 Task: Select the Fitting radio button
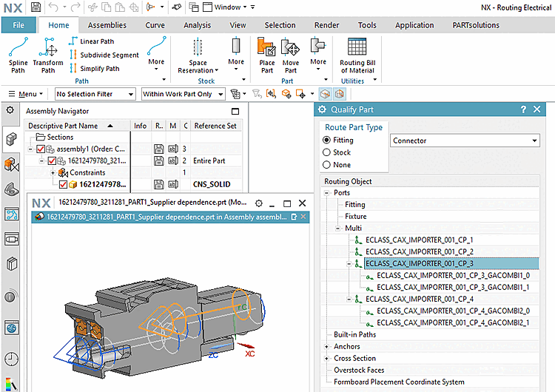(327, 140)
